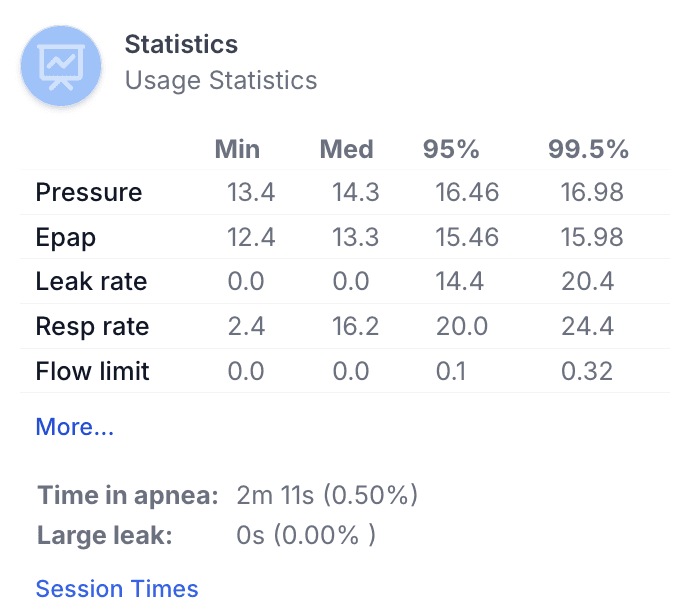The image size is (692, 616).
Task: Click the Flow limit 99.5% value 0.32
Action: click(x=587, y=372)
